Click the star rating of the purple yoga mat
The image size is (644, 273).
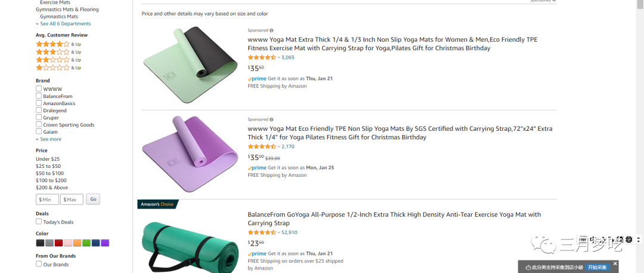pos(262,146)
